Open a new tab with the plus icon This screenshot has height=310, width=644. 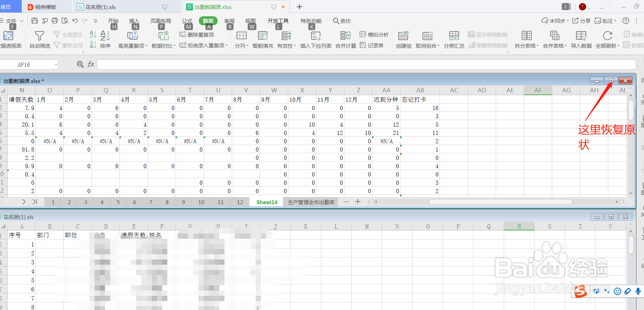tap(300, 7)
